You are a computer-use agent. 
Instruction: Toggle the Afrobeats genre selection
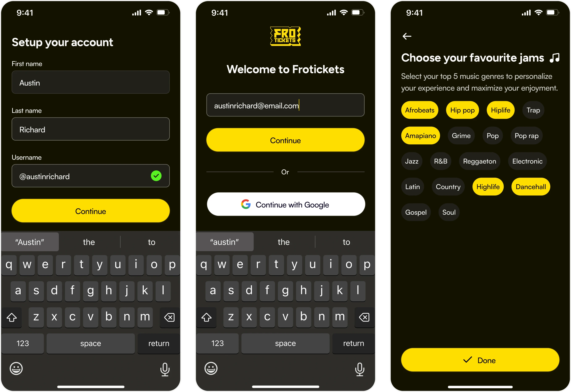419,110
